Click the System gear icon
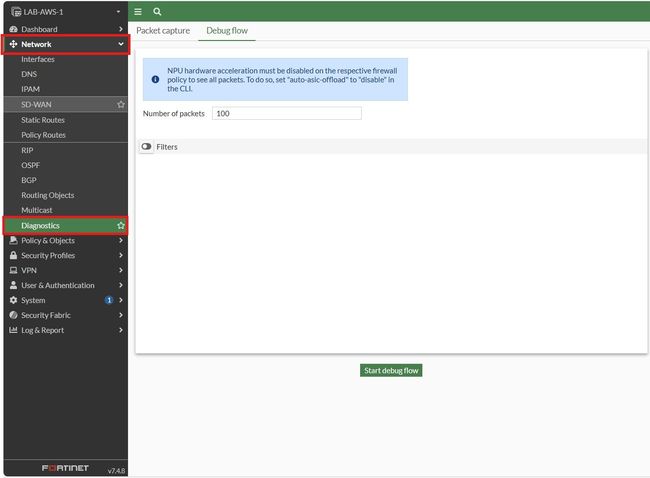This screenshot has height=478, width=650. [x=13, y=300]
